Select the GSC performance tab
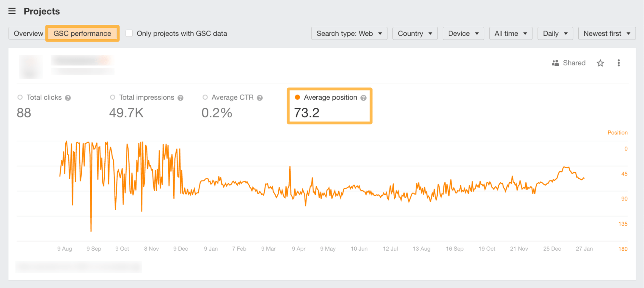The width and height of the screenshot is (644, 288). pos(82,34)
